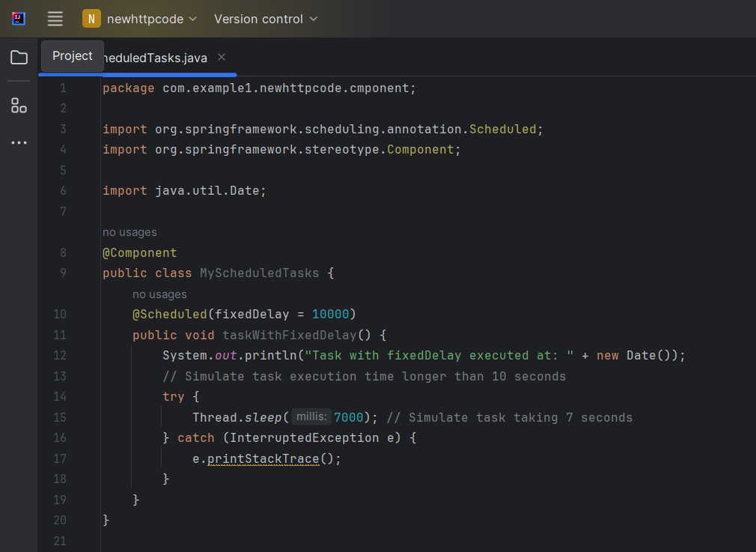Toggle the no usages hint above @Scheduled

tap(159, 294)
